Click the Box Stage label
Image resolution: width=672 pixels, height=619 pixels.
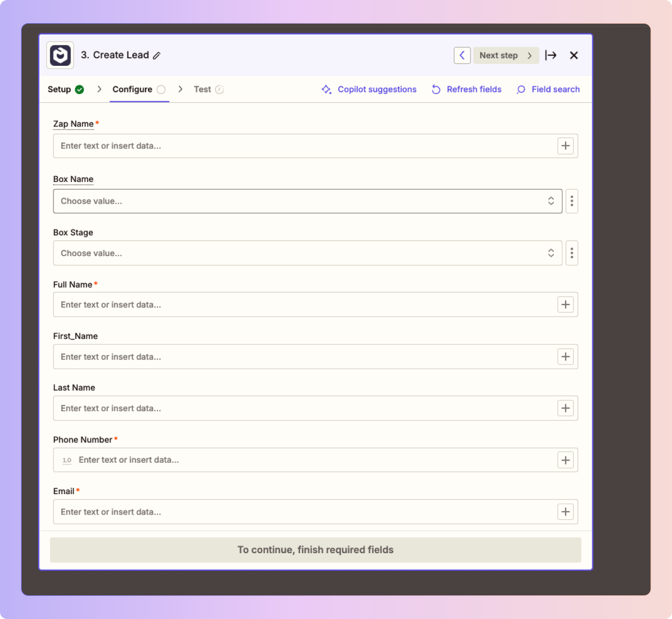click(x=73, y=232)
